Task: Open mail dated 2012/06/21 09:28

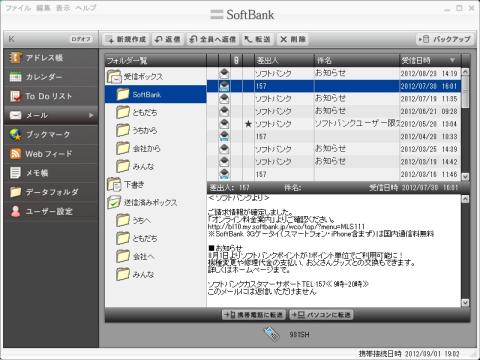Action: point(334,111)
